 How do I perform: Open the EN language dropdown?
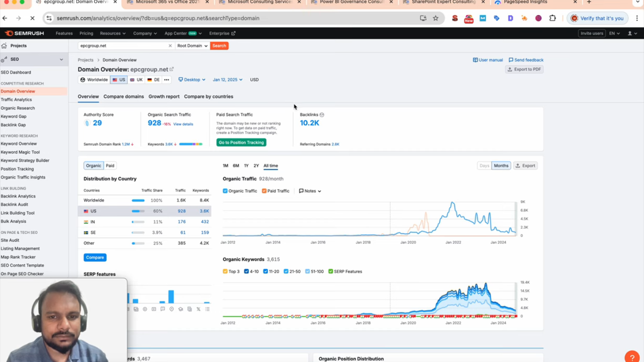614,34
